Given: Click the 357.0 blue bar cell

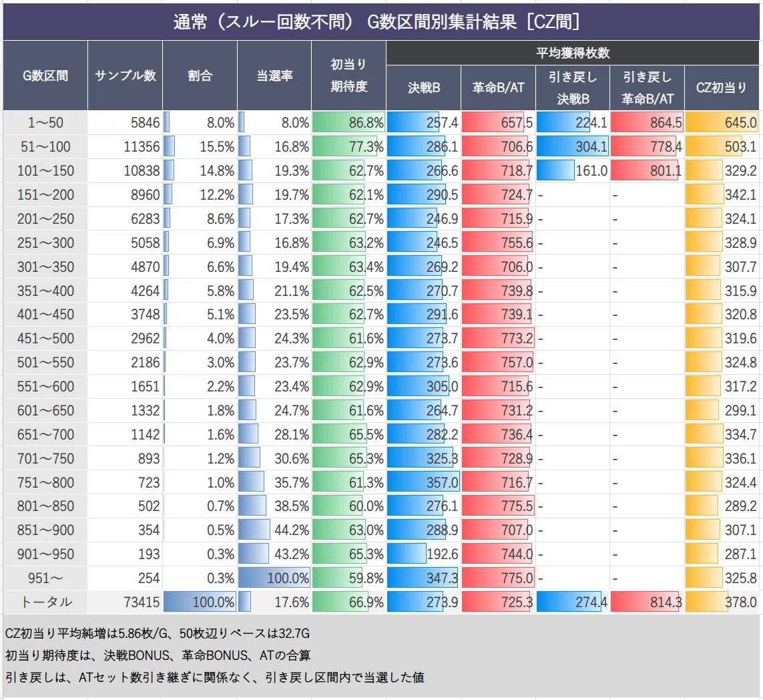Looking at the screenshot, I should point(424,482).
